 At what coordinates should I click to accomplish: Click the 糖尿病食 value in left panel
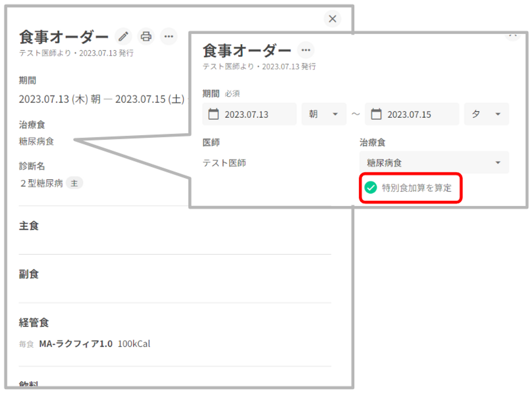(36, 141)
